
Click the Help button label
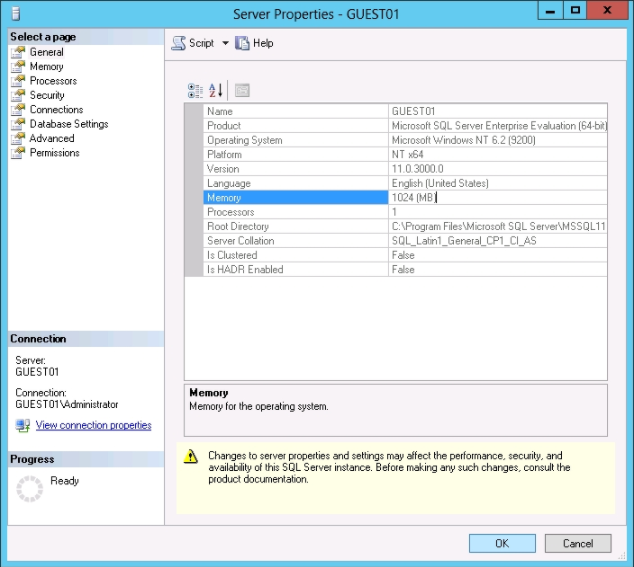pyautogui.click(x=263, y=43)
